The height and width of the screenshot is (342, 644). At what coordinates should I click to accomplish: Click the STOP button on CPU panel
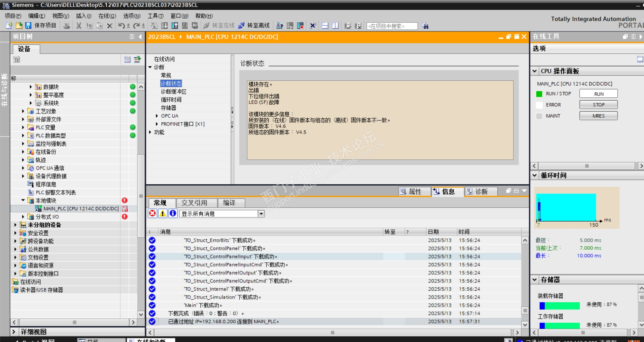(599, 105)
